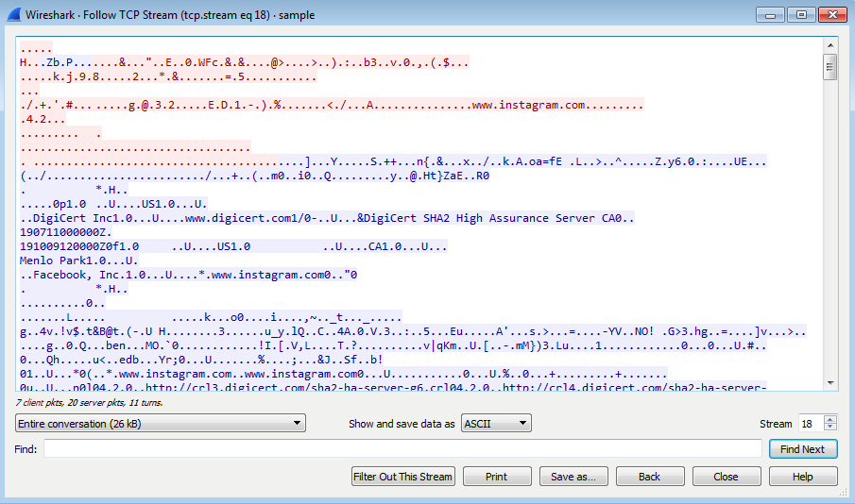Click the line starting 0...Qh.....u<..edb
Screen dimensions: 855x504
(x=201, y=360)
